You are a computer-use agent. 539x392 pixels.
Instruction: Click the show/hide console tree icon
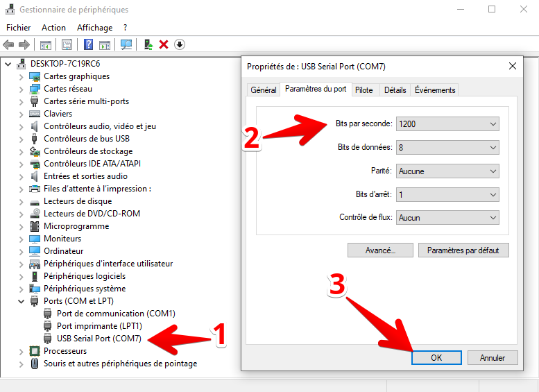(45, 44)
